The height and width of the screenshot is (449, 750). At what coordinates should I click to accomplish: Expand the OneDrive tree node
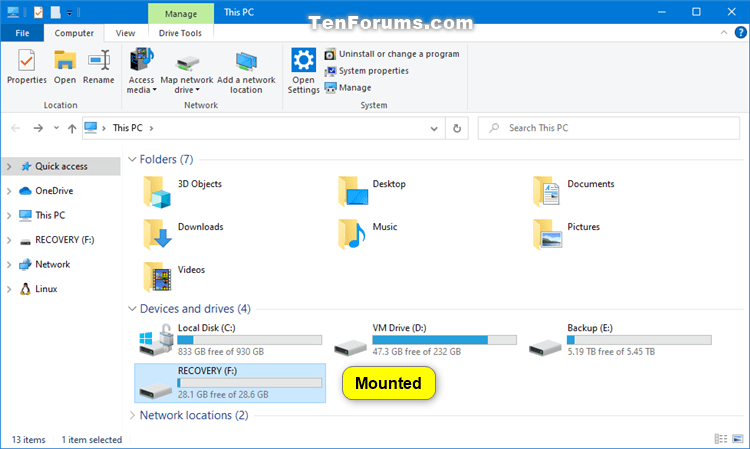tap(9, 191)
